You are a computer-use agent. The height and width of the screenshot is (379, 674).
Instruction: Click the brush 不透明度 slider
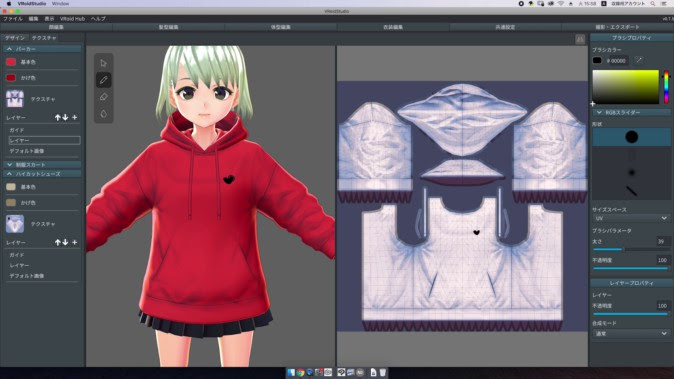point(631,268)
